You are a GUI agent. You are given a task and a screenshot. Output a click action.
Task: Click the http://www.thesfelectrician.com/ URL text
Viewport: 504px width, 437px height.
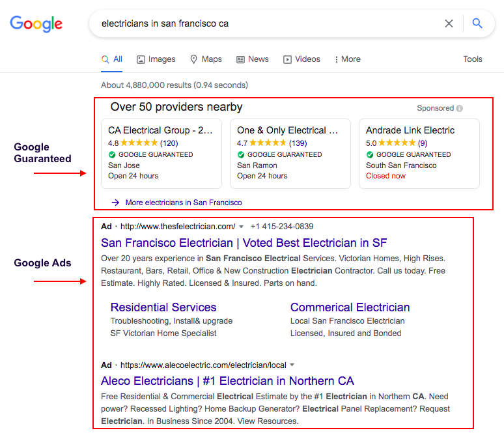(178, 227)
